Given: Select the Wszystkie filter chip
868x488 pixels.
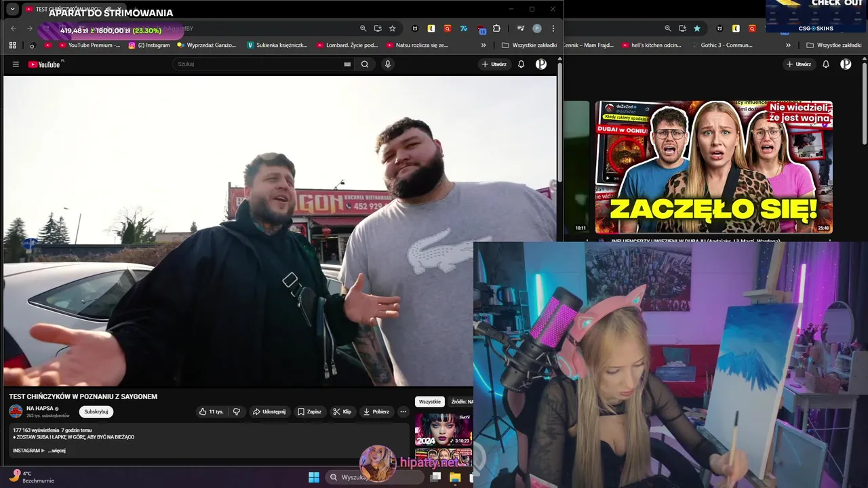Looking at the screenshot, I should pos(429,402).
